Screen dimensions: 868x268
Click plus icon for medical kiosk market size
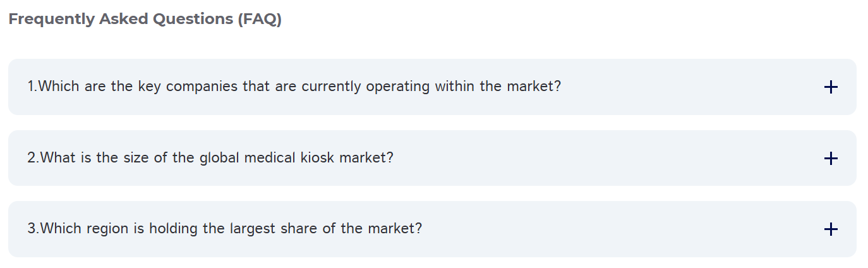(x=831, y=158)
